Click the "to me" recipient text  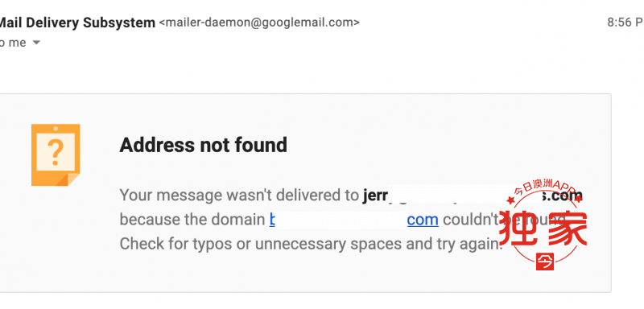click(x=13, y=43)
